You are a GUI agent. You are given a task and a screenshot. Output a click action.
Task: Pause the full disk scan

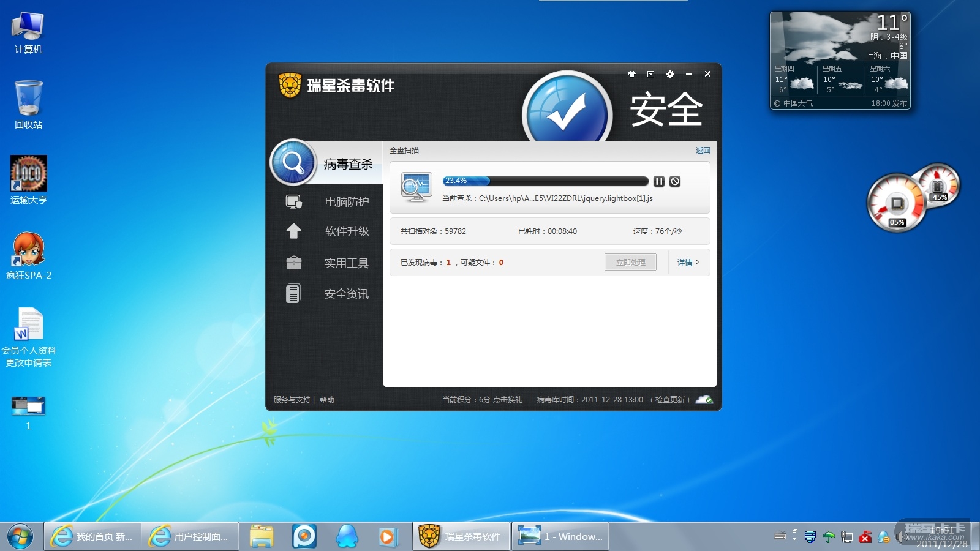point(659,181)
